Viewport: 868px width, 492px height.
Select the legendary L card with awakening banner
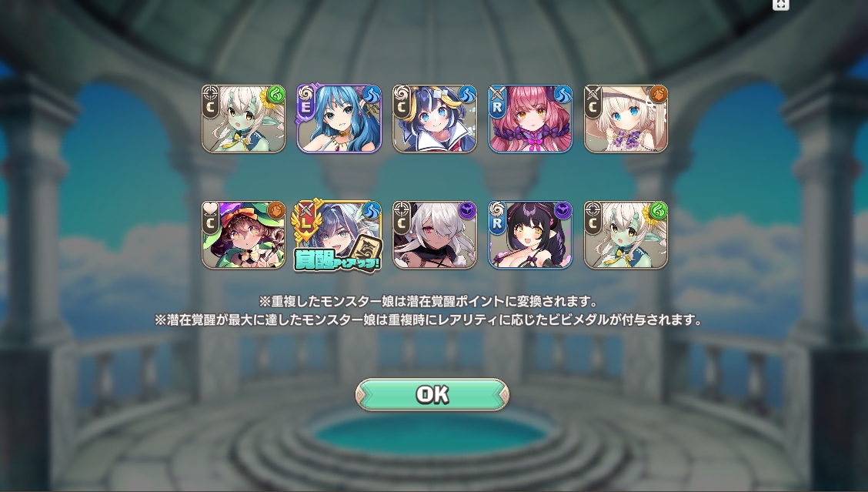[x=337, y=235]
